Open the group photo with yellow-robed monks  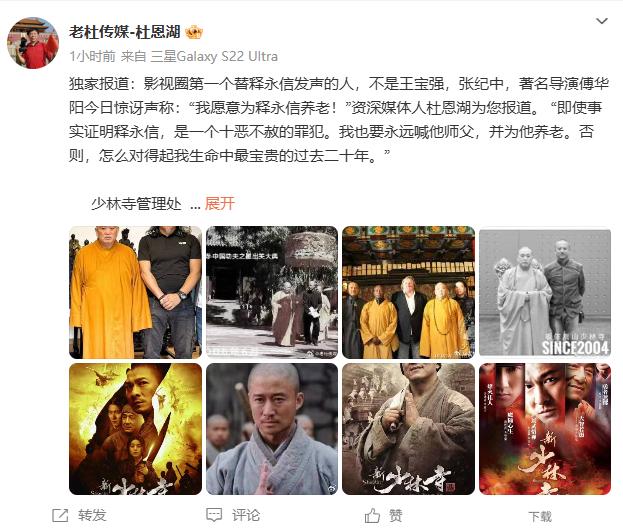[x=408, y=292]
